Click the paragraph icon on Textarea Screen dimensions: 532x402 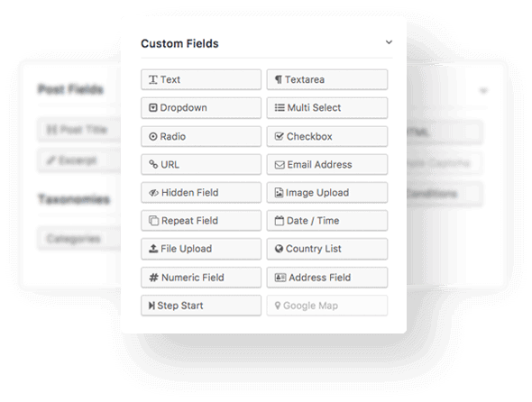point(279,79)
